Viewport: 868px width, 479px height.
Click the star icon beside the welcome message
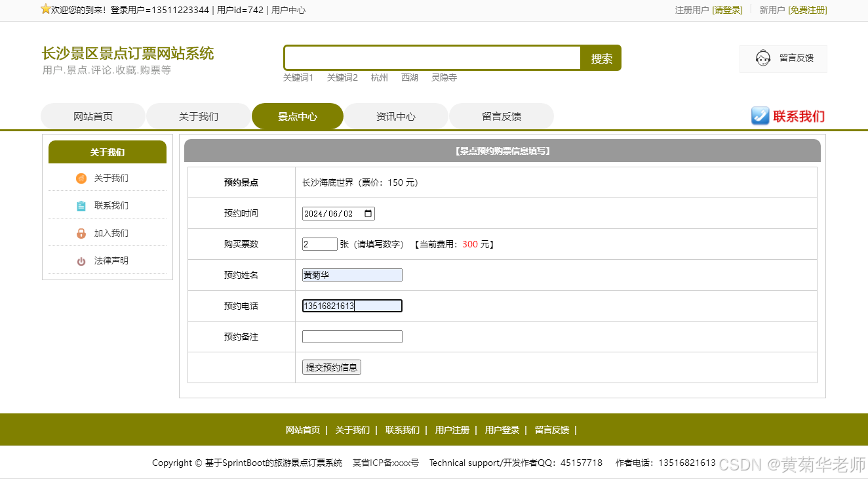click(45, 9)
